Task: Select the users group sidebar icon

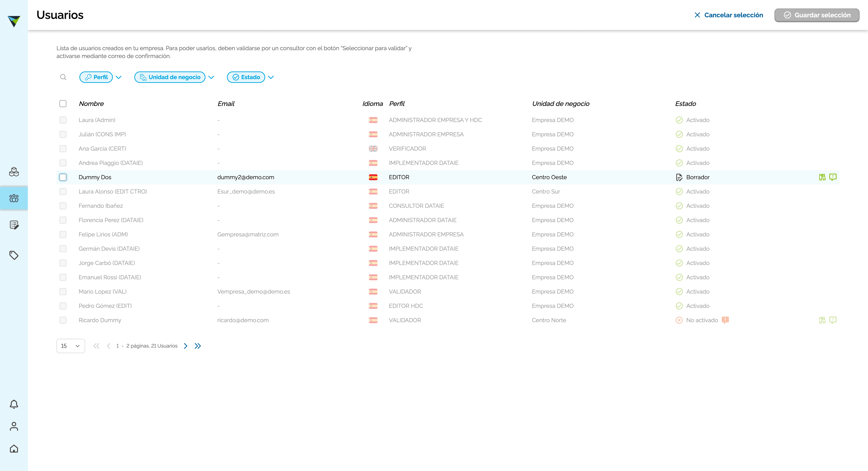Action: click(14, 198)
